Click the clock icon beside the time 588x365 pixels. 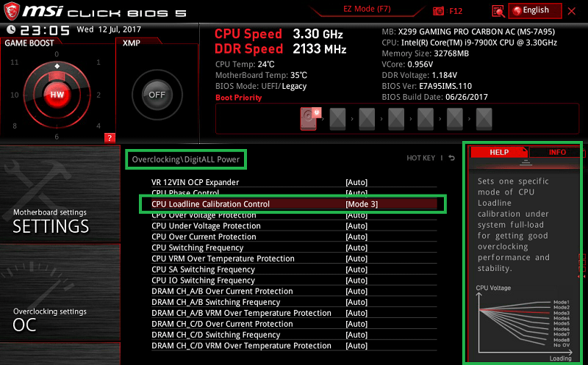[11, 29]
